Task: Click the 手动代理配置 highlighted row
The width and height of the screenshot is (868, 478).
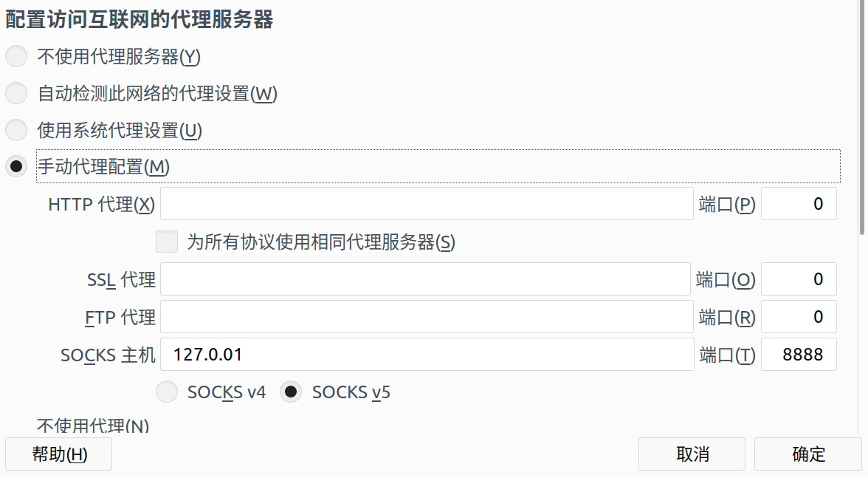Action: pos(438,166)
